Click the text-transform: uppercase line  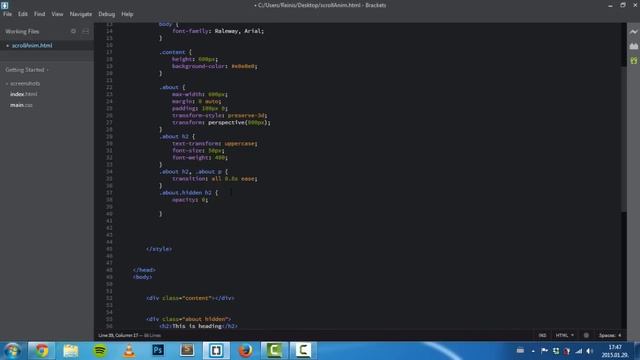tap(215, 143)
